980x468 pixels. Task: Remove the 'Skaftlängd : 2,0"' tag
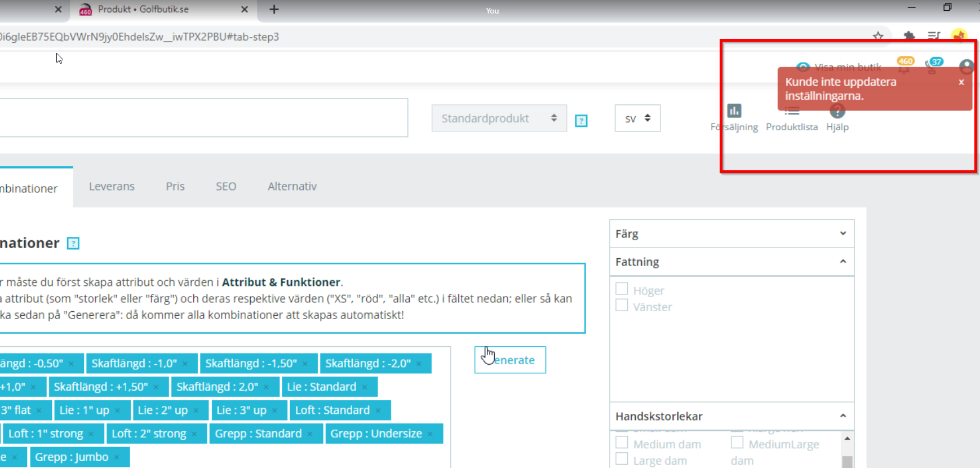point(266,387)
